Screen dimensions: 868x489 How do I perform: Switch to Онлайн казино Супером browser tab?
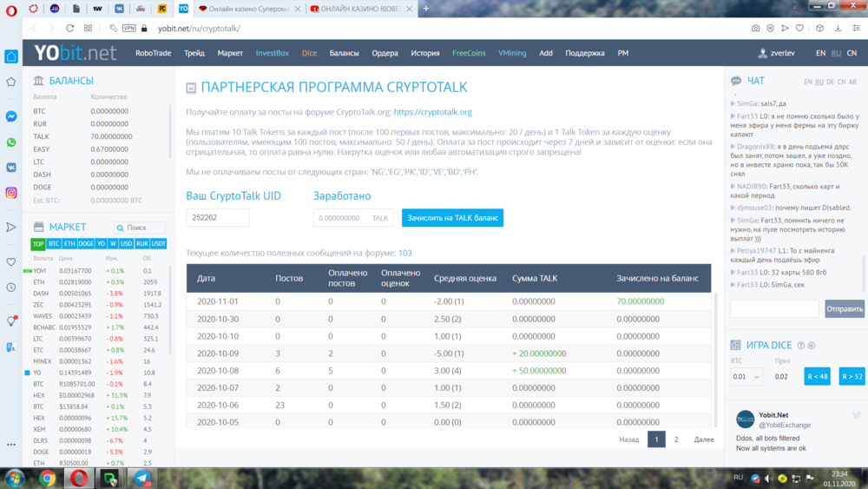tap(248, 9)
